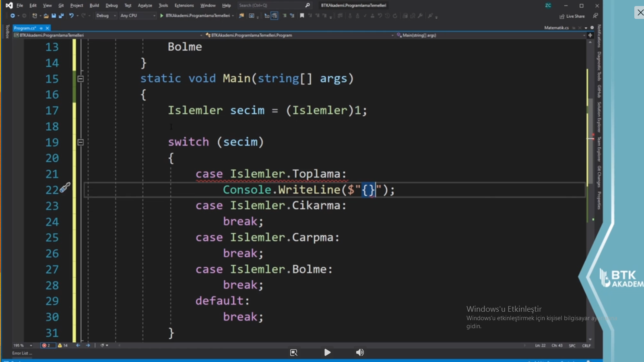
Task: Click the Navigate Backward icon
Action: pos(13,16)
